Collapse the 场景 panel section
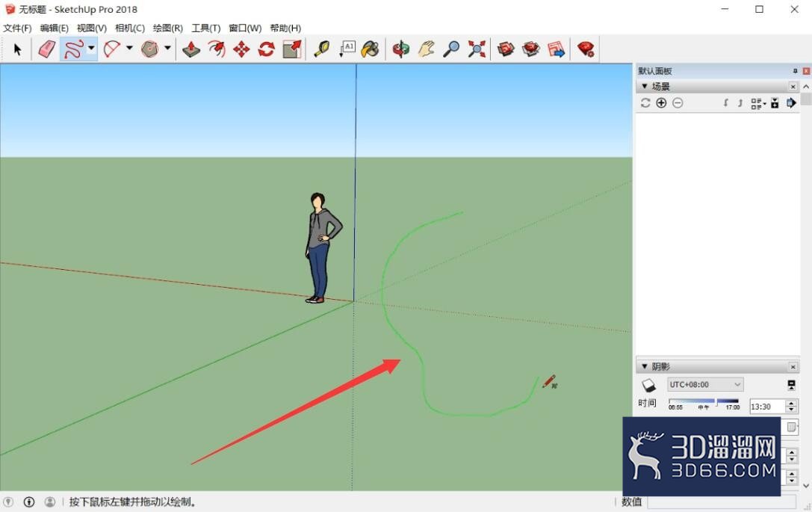This screenshot has width=812, height=512. [644, 86]
